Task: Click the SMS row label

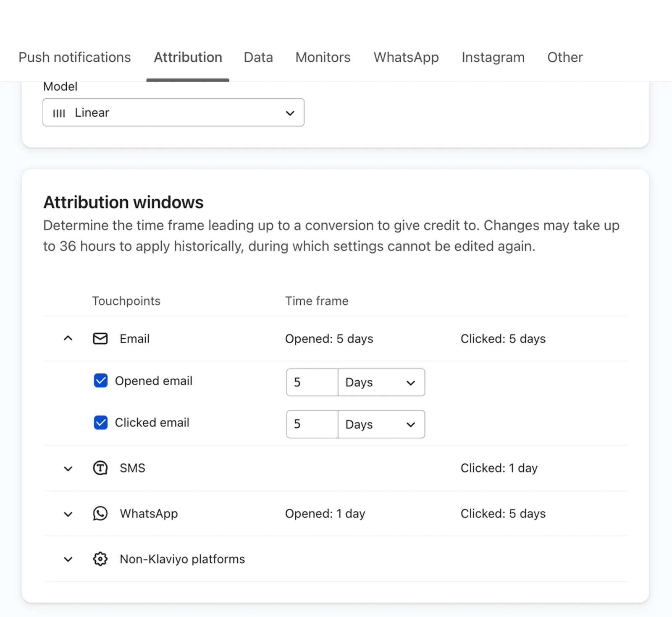Action: (132, 468)
